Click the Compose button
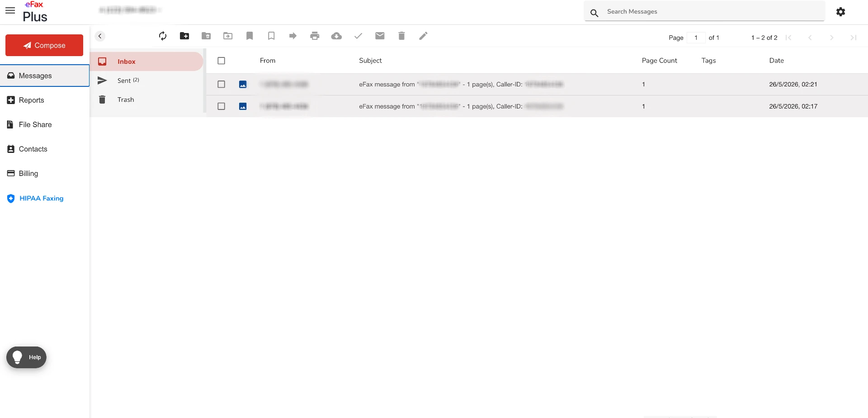 44,45
